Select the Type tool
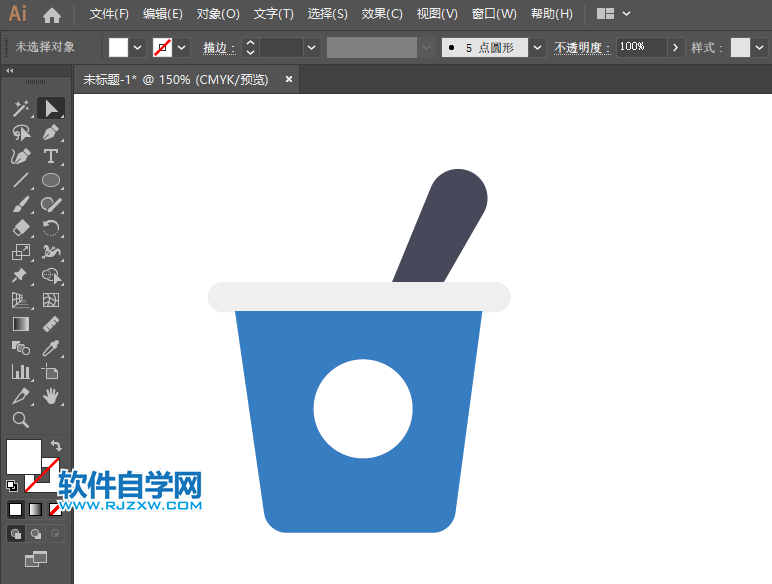Viewport: 772px width, 584px height. [x=51, y=157]
